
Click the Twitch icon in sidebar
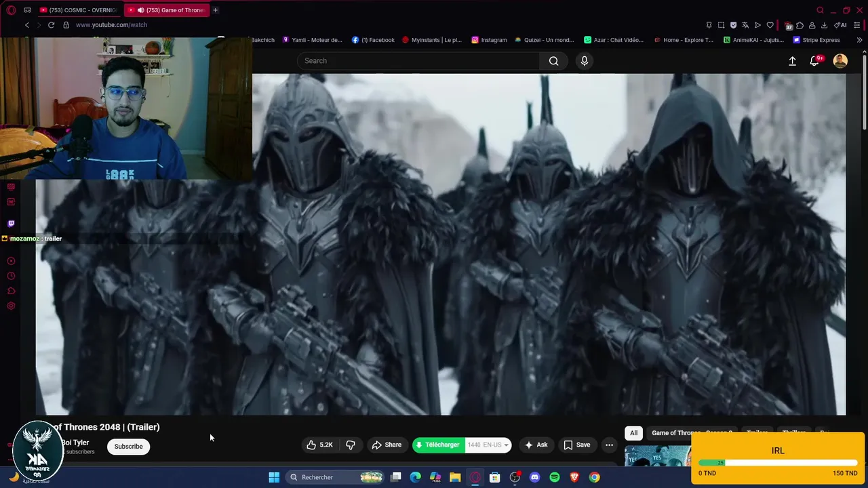(11, 224)
